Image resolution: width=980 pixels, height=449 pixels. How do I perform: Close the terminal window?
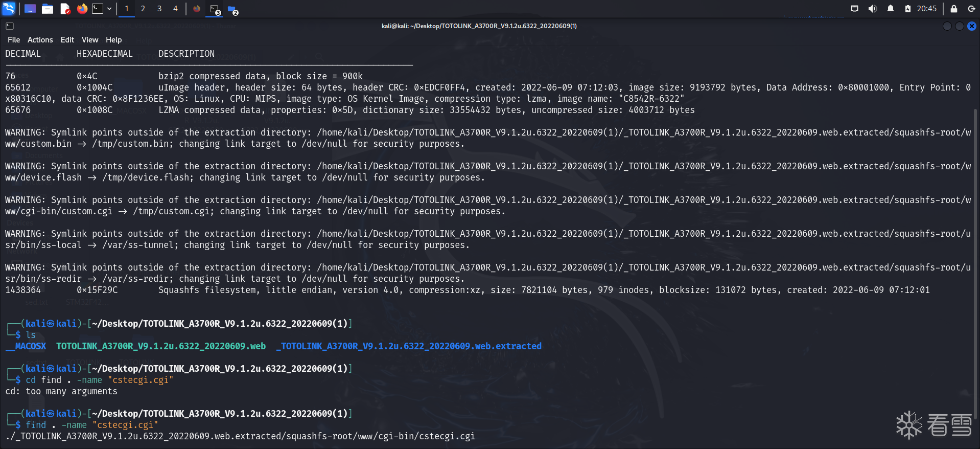[x=972, y=26]
